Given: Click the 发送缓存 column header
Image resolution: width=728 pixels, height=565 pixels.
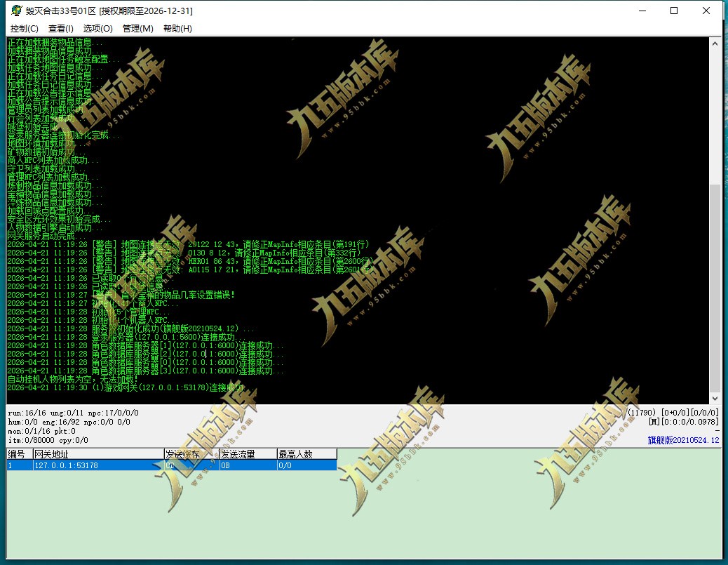Looking at the screenshot, I should (191, 454).
